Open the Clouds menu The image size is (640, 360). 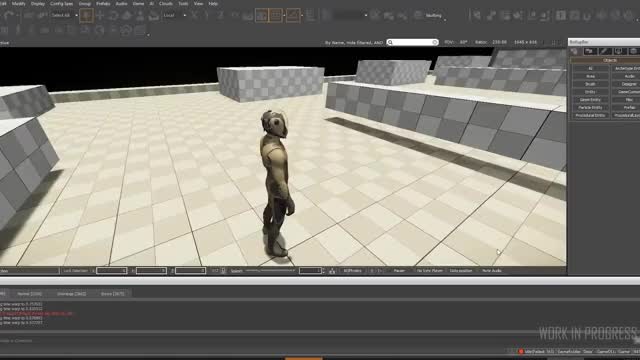(166, 3)
